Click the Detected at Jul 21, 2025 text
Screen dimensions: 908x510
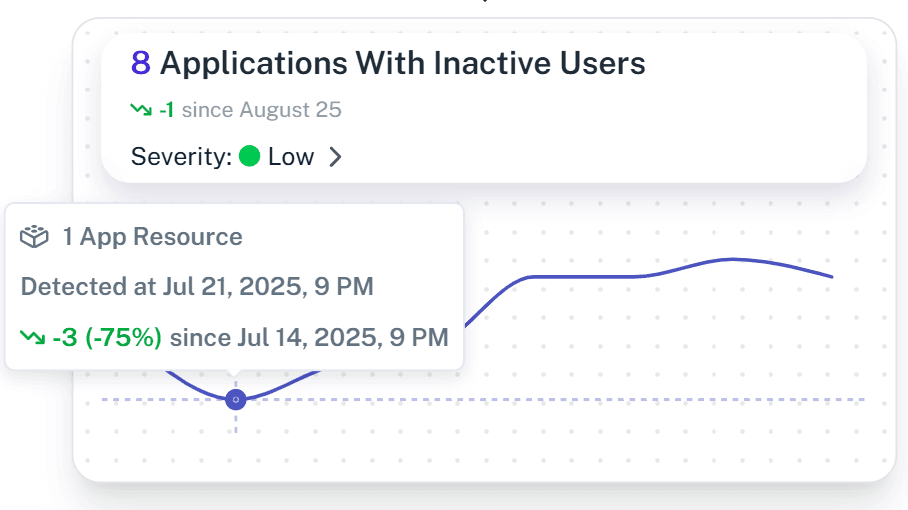(x=197, y=287)
